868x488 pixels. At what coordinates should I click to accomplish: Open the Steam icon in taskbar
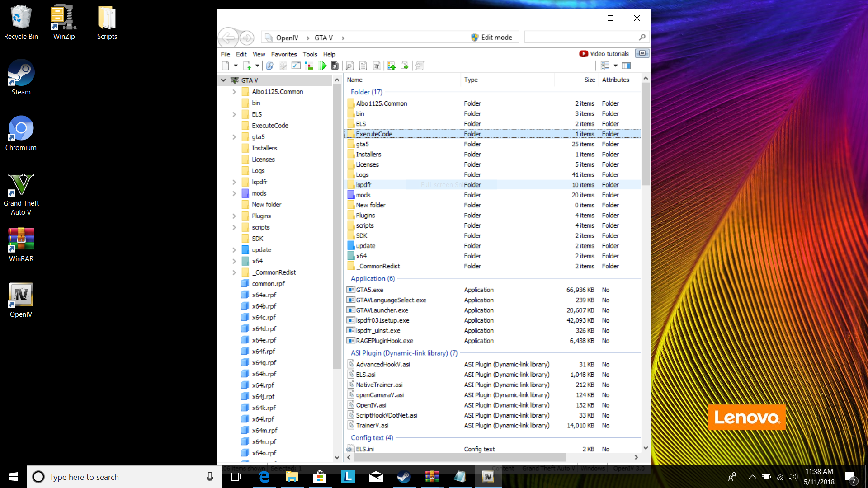(x=404, y=477)
